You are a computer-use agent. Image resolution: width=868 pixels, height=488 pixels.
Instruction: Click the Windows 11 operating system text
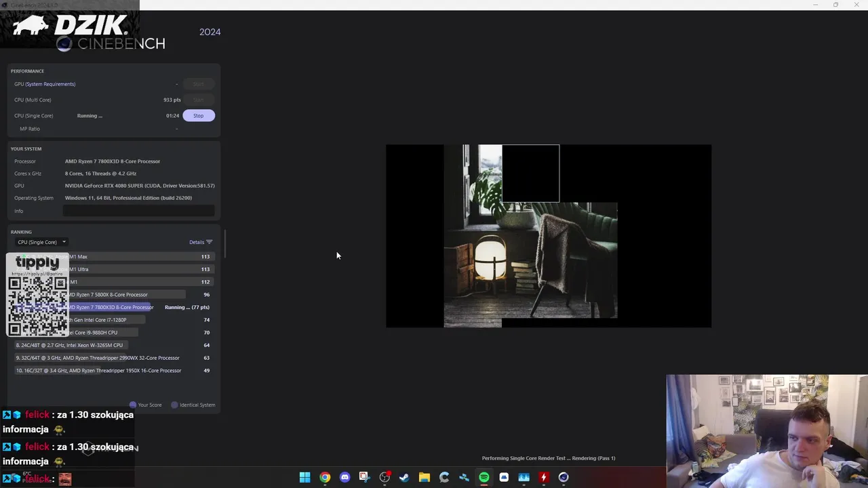tap(128, 198)
